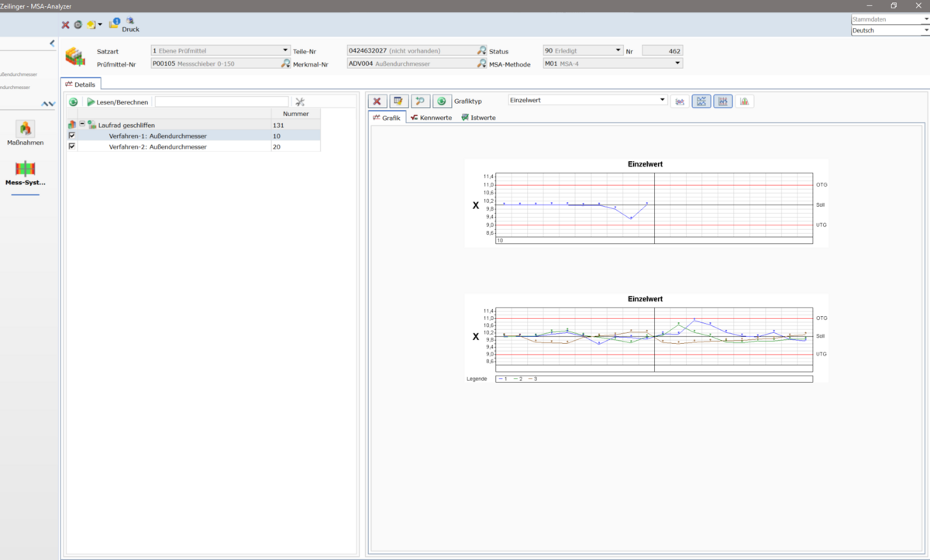Click the tools settings icon in the Details toolbar

(300, 102)
